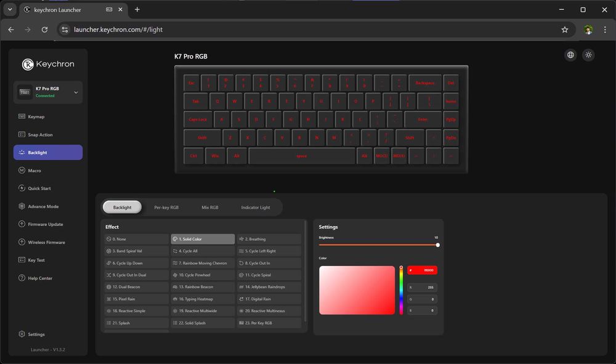Apply 16. Typing Heatmap effect
Screen dimensions: 616x364
203,299
